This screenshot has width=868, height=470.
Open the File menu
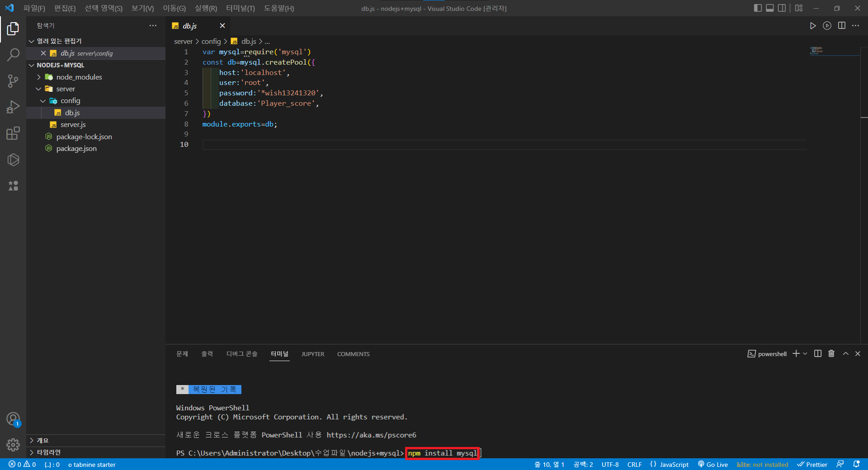[34, 8]
